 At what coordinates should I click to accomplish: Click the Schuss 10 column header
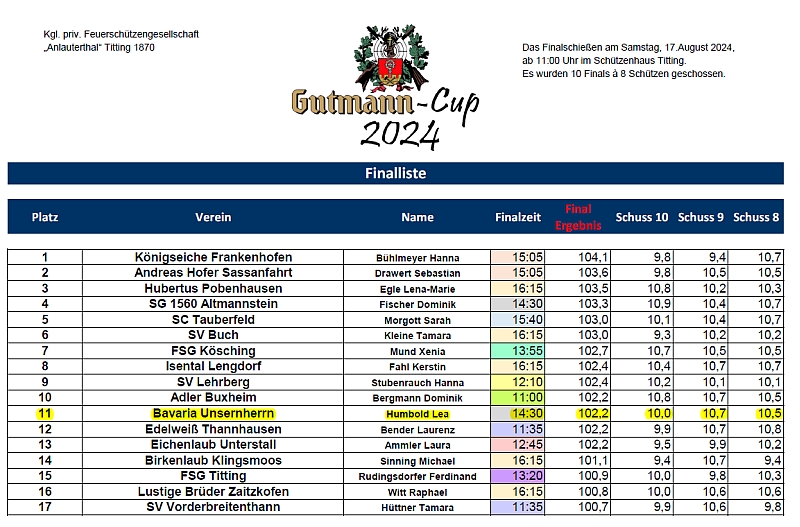[642, 217]
